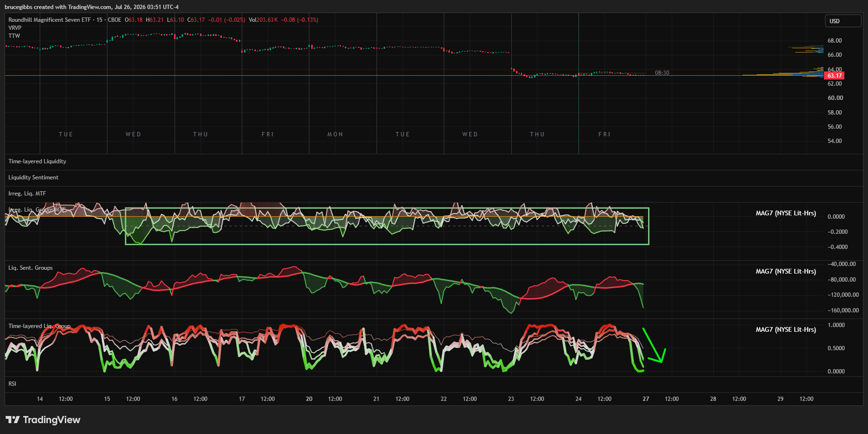Click MAG7 label in Time-layered Liq. Group pane
This screenshot has width=868, height=434.
[x=786, y=330]
